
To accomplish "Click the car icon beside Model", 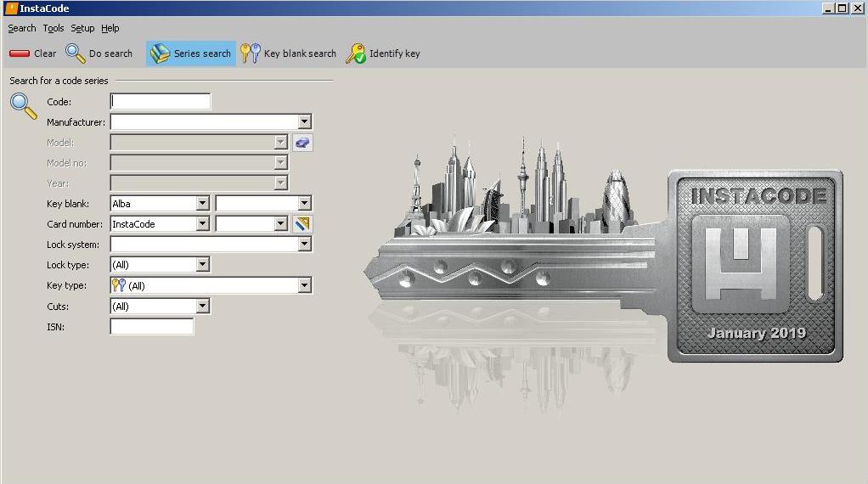I will click(x=302, y=143).
